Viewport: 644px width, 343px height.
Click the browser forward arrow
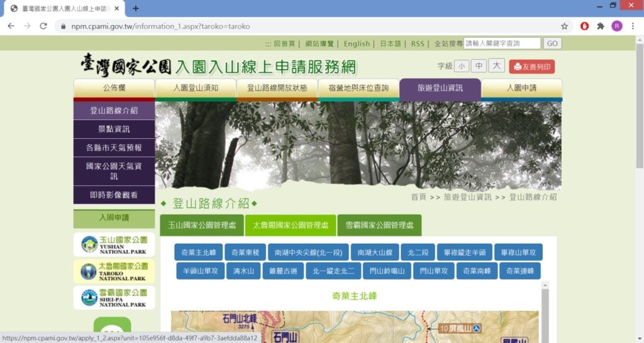(x=27, y=26)
